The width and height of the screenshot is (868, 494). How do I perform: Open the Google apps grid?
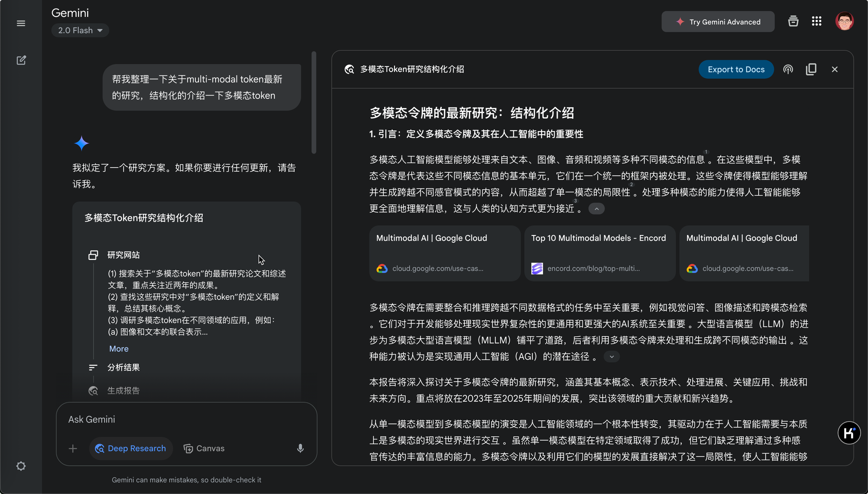816,21
